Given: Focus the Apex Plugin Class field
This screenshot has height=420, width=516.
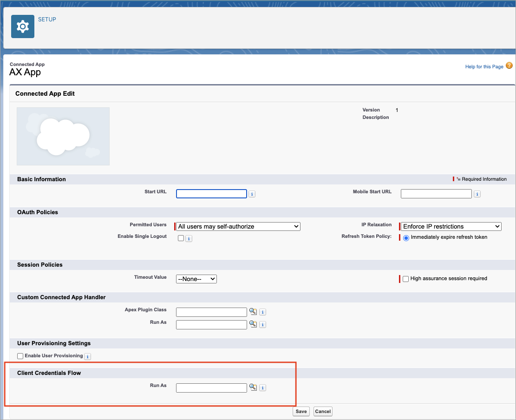Looking at the screenshot, I should tap(211, 312).
